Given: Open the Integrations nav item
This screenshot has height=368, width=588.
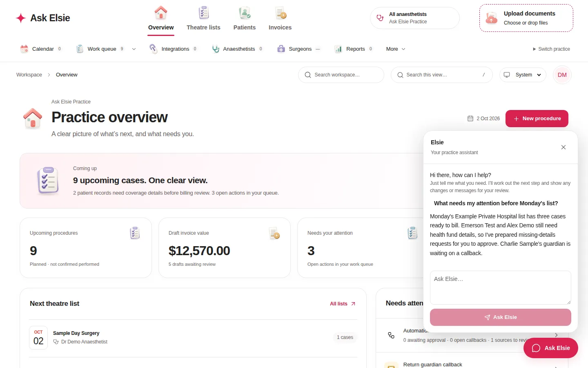Looking at the screenshot, I should tap(173, 49).
